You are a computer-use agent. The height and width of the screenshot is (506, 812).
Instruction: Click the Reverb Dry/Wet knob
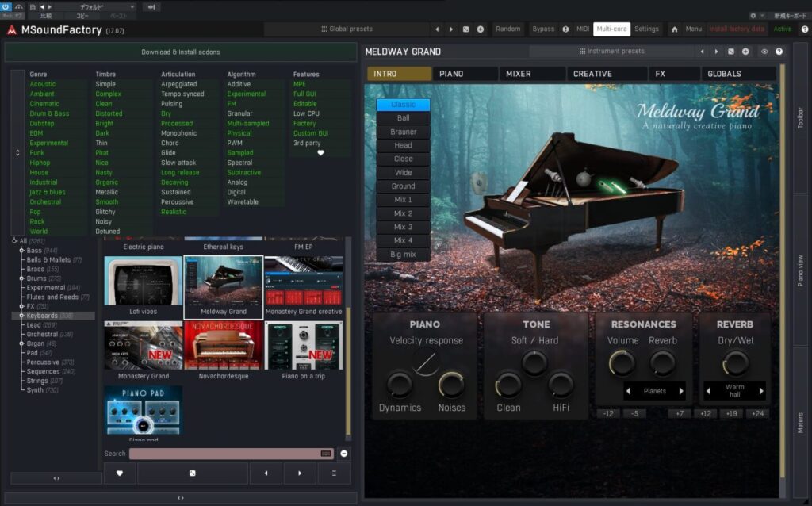tap(735, 364)
